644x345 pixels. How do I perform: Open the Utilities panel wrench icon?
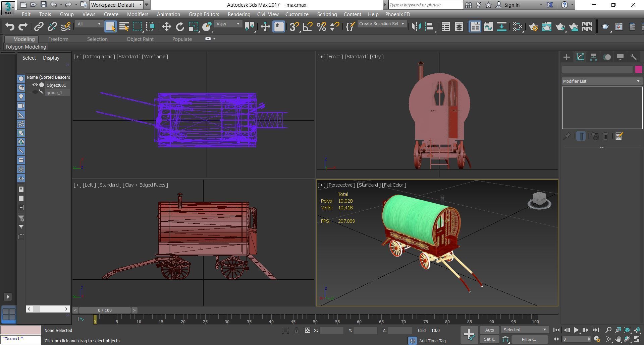[x=634, y=57]
